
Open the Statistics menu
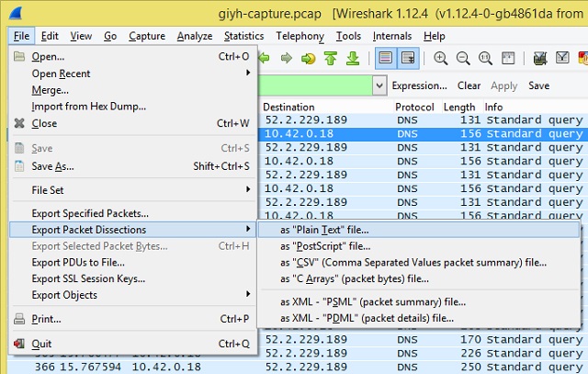(243, 36)
